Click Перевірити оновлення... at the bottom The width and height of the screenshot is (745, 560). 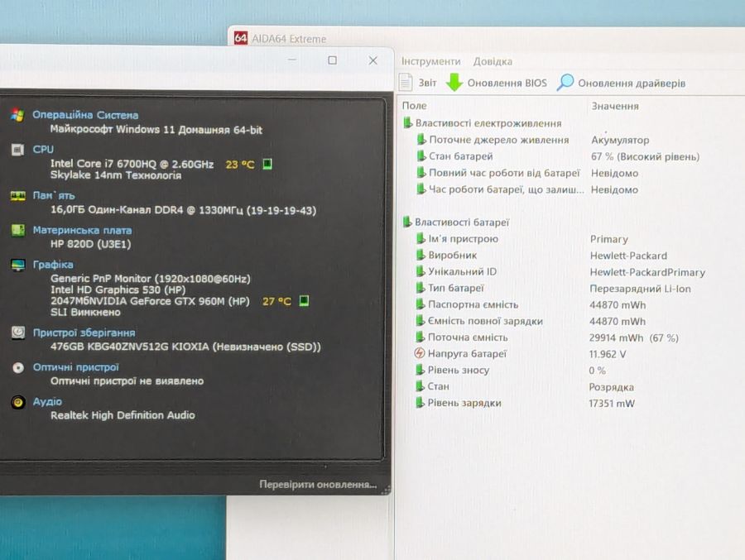[x=318, y=485]
